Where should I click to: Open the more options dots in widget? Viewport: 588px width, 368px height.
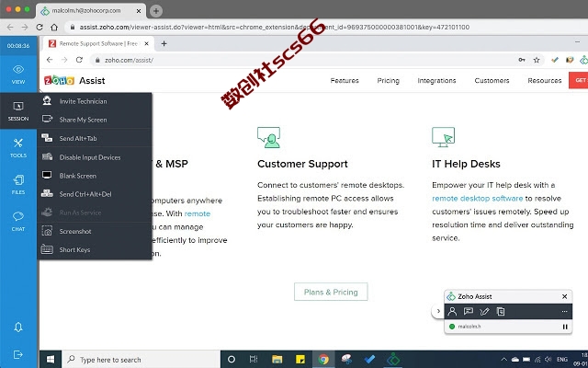click(x=564, y=311)
